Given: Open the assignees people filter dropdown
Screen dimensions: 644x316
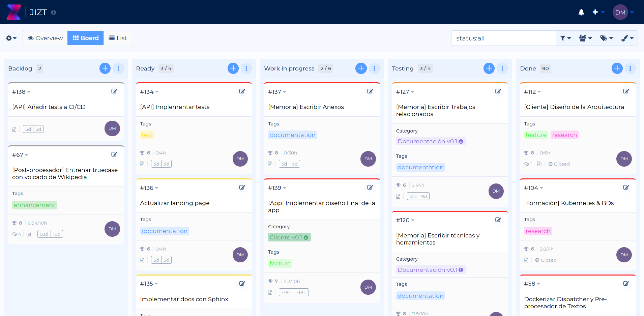Looking at the screenshot, I should point(585,38).
